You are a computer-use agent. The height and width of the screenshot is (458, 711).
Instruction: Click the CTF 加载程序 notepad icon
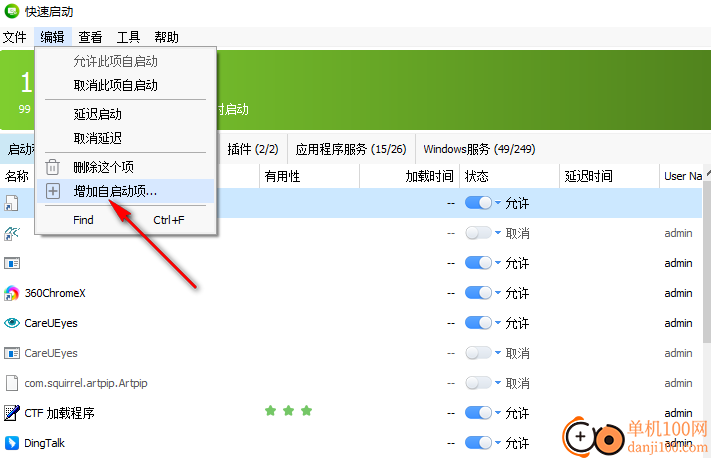click(x=12, y=413)
